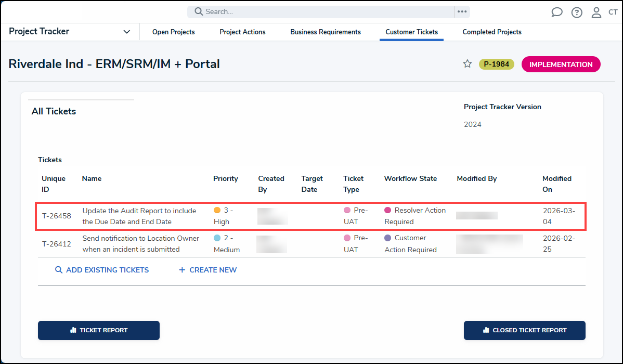Click the orange High priority dot
This screenshot has width=623, height=364.
click(x=217, y=211)
